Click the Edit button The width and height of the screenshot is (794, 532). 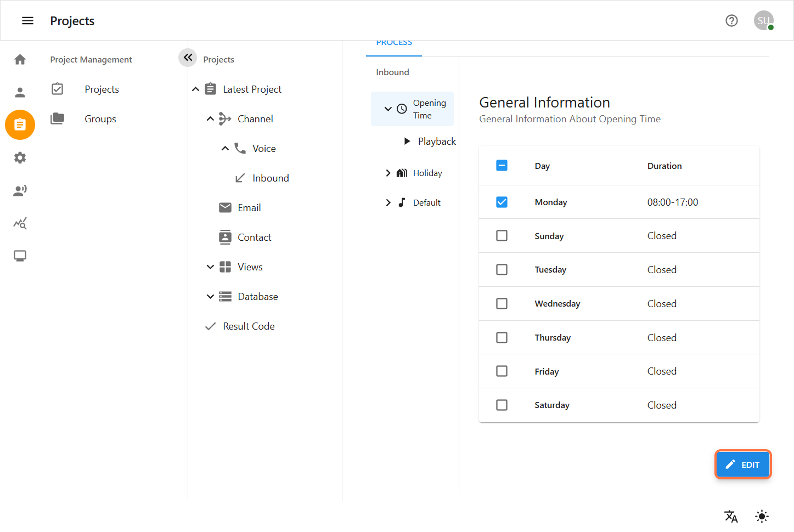[x=742, y=465]
